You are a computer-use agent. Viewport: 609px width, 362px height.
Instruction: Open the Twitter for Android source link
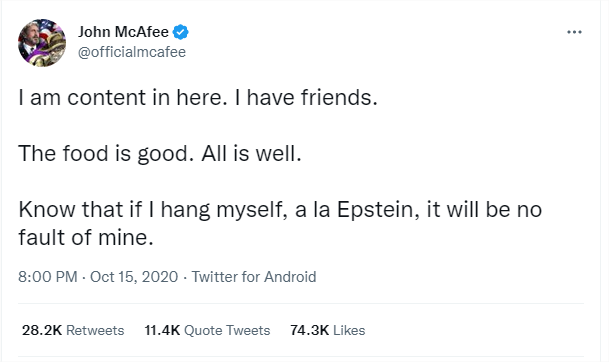point(254,277)
